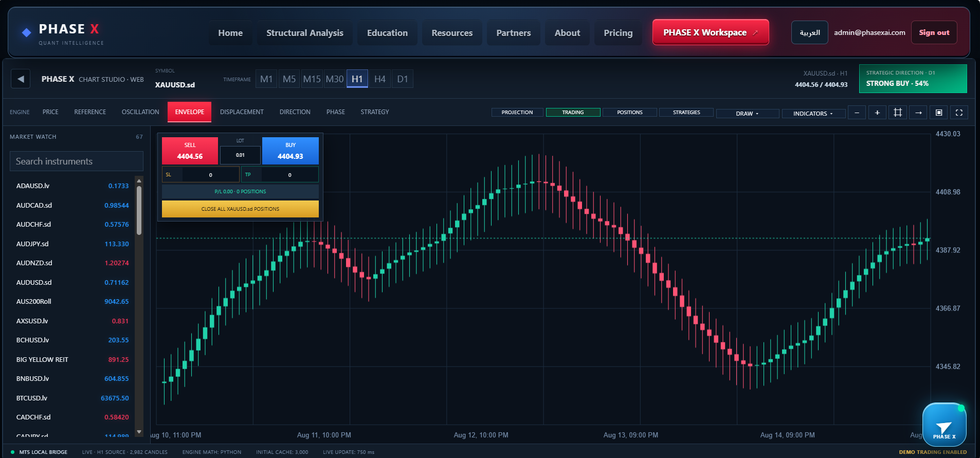Screen dimensions: 980x458
Task: Select the H4 timeframe
Action: tap(380, 79)
